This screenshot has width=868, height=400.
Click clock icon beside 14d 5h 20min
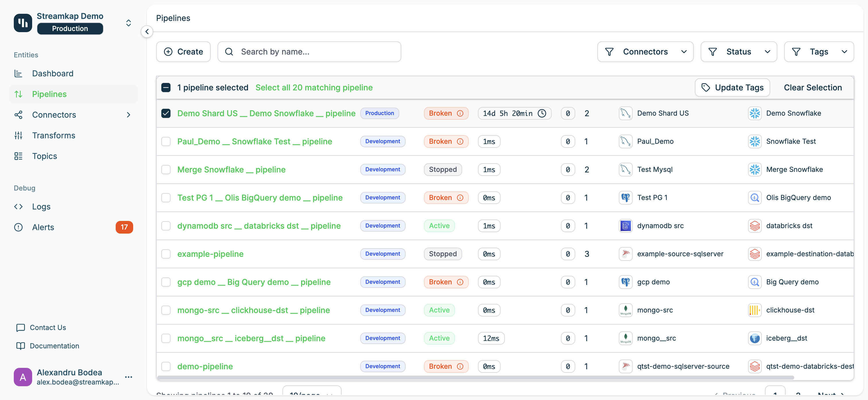point(542,113)
